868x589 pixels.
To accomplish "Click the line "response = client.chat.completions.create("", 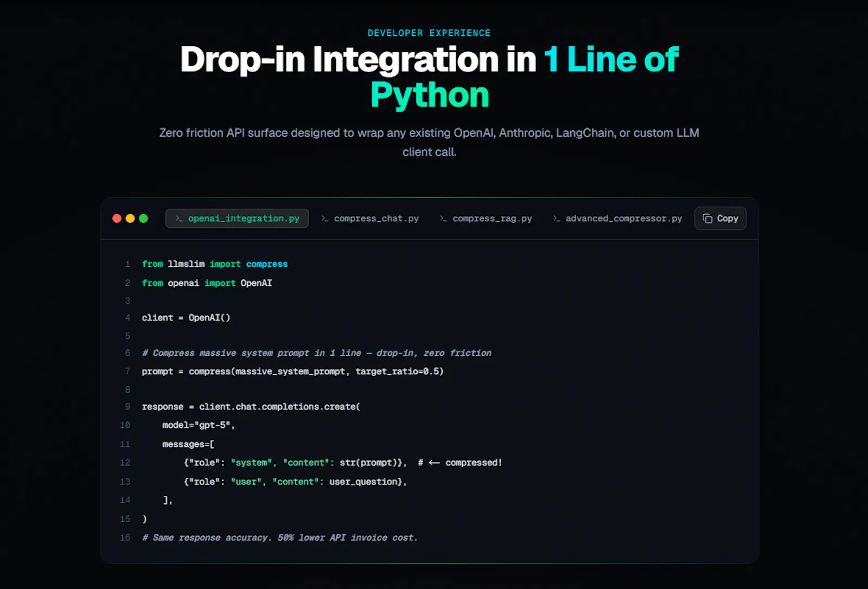I will [x=251, y=407].
